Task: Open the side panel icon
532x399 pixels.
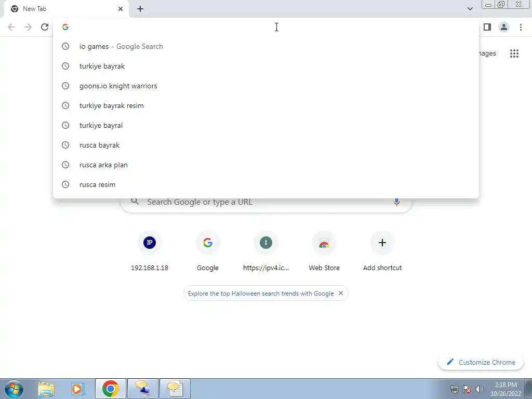Action: coord(487,27)
